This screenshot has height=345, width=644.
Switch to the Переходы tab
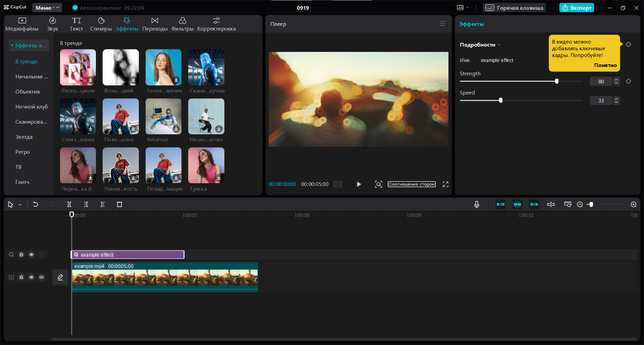pyautogui.click(x=155, y=24)
